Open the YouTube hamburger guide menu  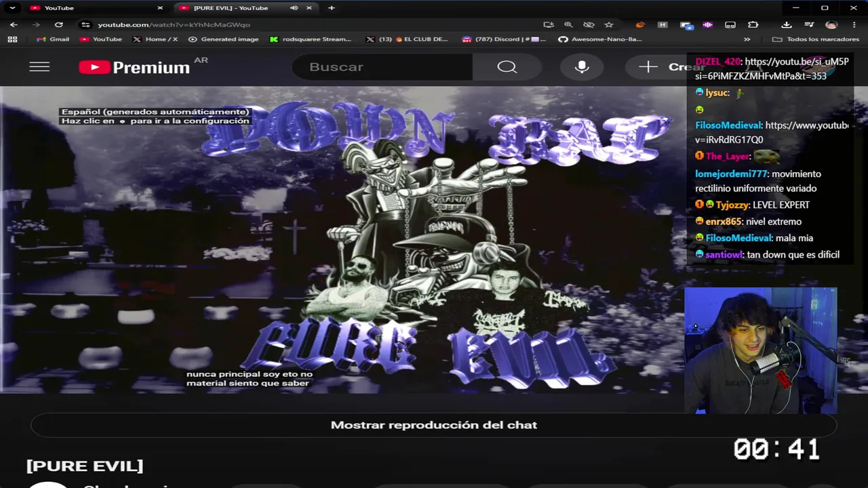(x=39, y=66)
